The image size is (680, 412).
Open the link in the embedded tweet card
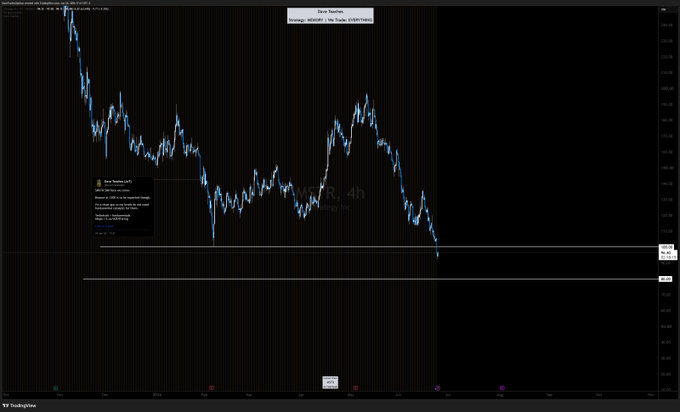[104, 226]
